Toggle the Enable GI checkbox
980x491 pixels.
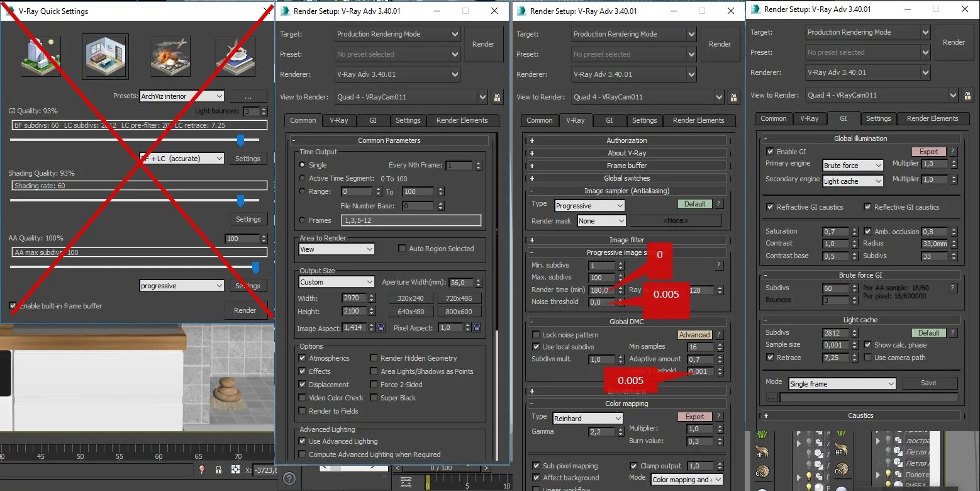point(771,152)
